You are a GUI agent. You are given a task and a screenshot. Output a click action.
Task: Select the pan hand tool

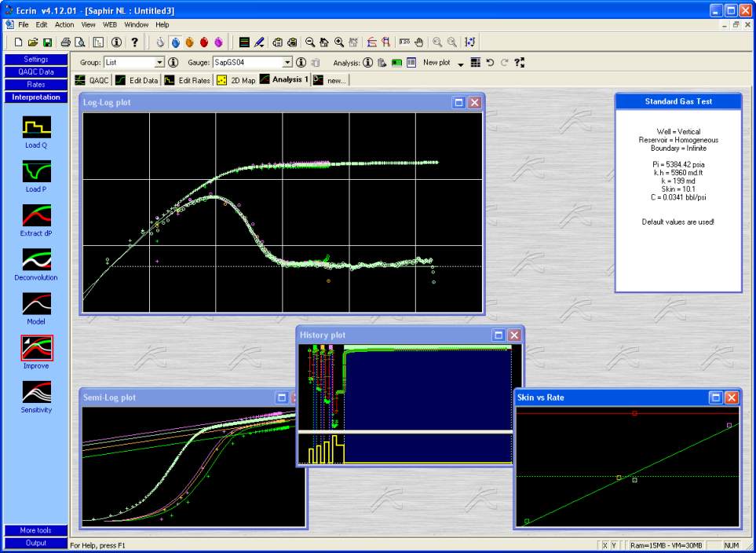pyautogui.click(x=418, y=42)
